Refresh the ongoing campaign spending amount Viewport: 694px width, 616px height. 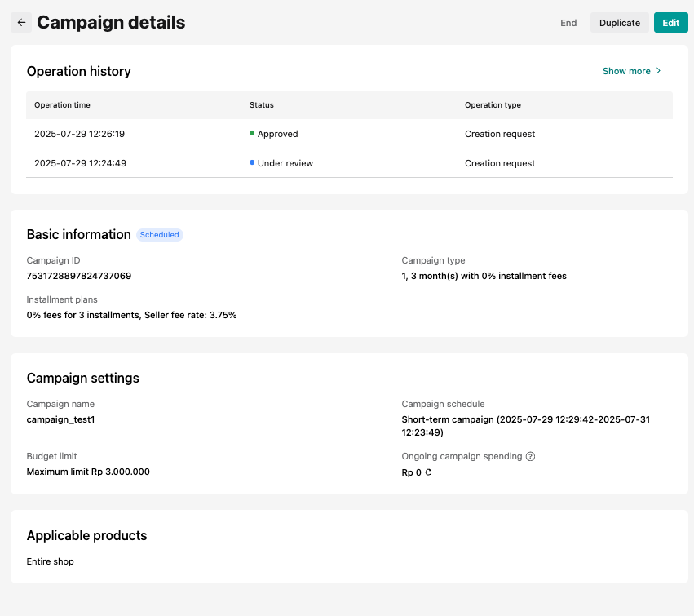(x=429, y=472)
